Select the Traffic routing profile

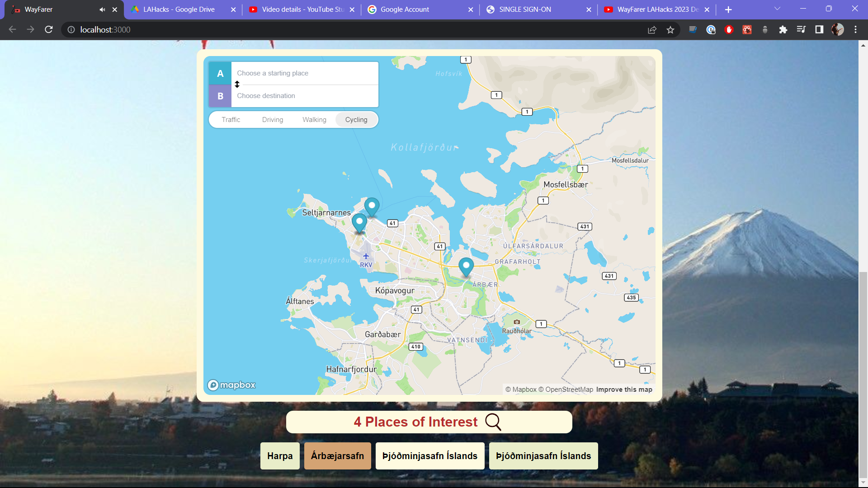[x=231, y=120]
